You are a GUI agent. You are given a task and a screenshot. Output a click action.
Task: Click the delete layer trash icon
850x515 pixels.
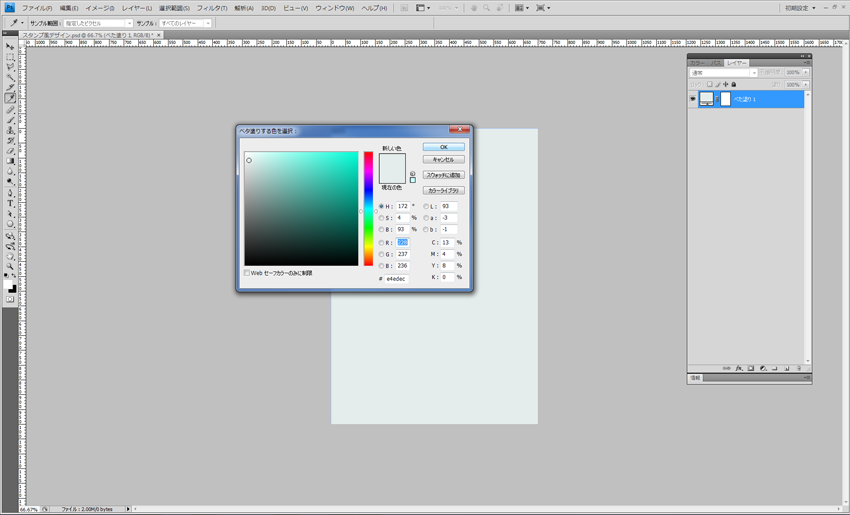pos(799,369)
